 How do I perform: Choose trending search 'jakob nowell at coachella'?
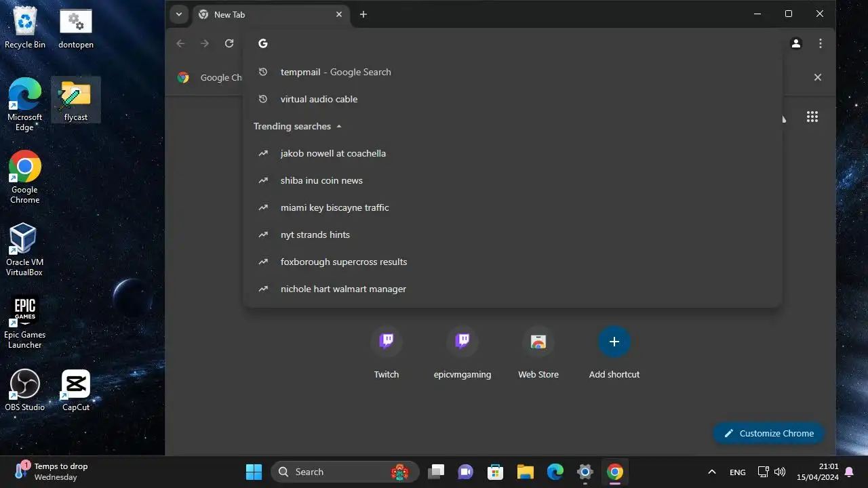tap(513, 153)
